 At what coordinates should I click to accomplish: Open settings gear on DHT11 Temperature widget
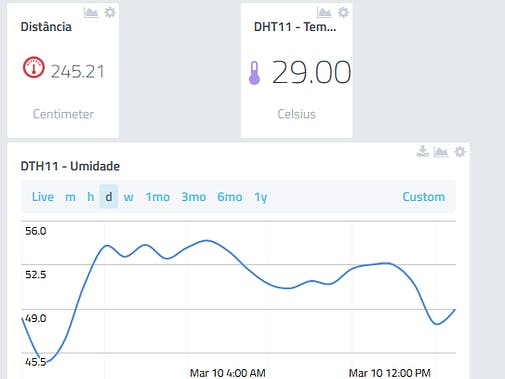pos(343,13)
